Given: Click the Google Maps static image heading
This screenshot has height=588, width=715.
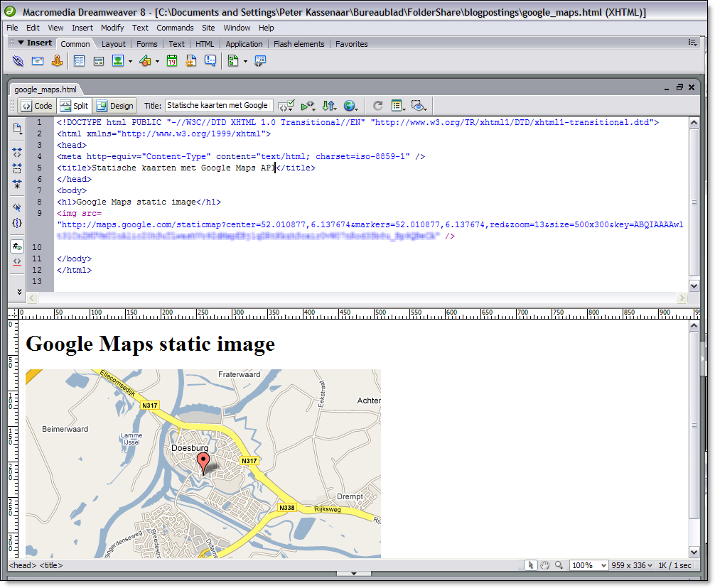Looking at the screenshot, I should (151, 344).
